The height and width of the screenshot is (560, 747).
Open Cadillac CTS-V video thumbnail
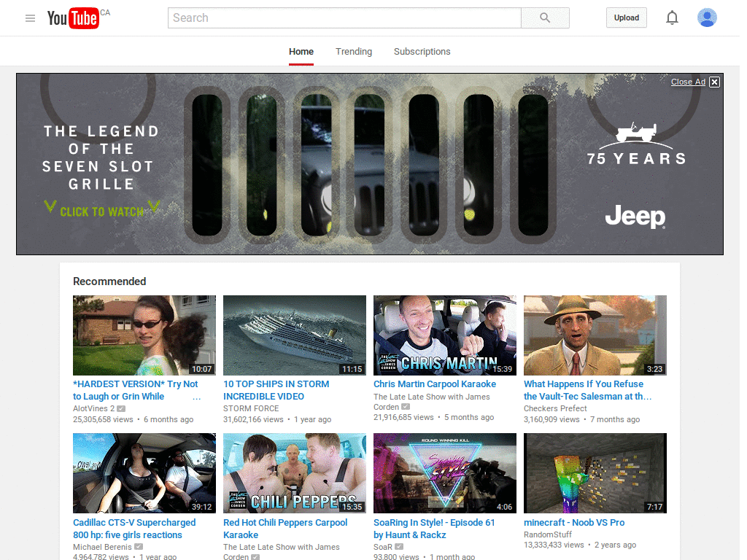click(144, 473)
